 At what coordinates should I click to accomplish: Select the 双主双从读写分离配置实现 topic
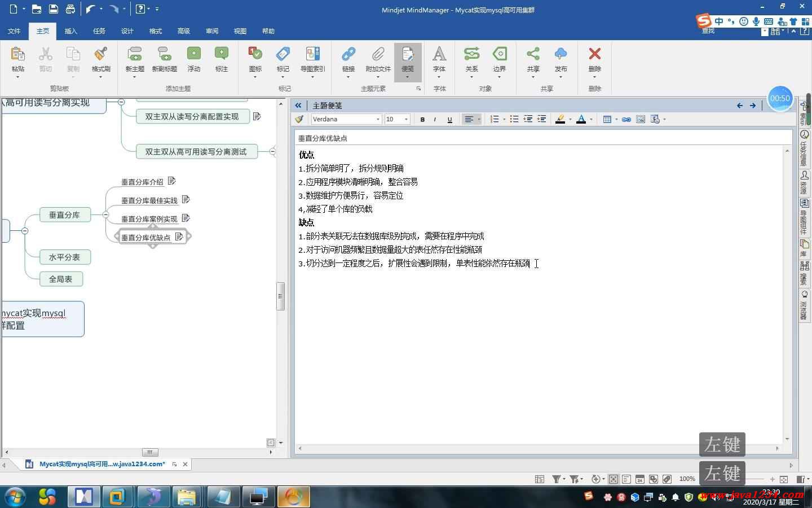[192, 116]
